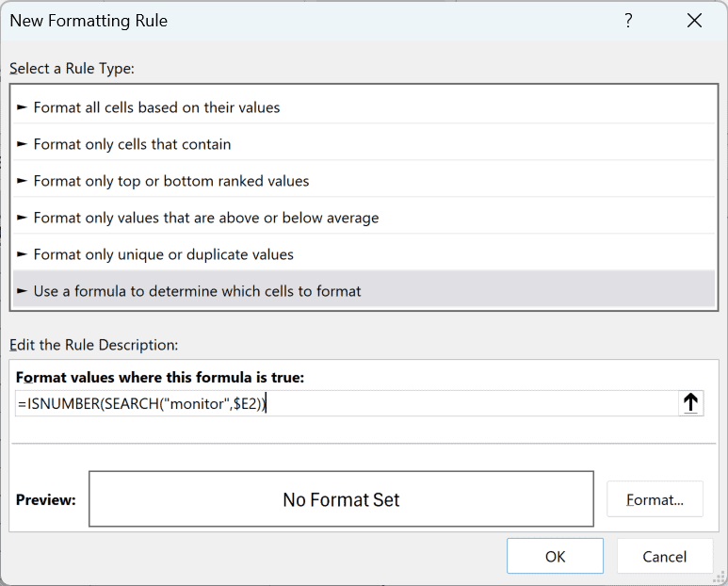Click the 'No Format Set' preview box
728x586 pixels.
341,499
